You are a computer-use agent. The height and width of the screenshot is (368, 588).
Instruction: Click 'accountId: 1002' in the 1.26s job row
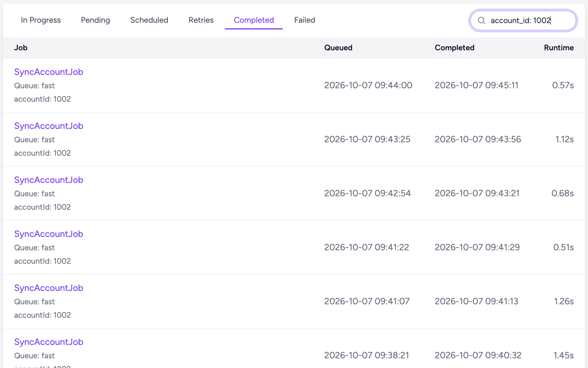42,315
